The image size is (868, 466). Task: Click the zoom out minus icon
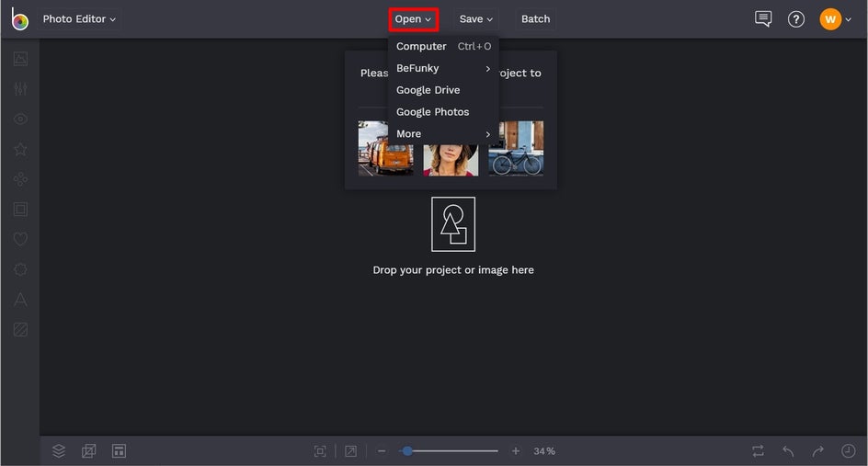[382, 451]
